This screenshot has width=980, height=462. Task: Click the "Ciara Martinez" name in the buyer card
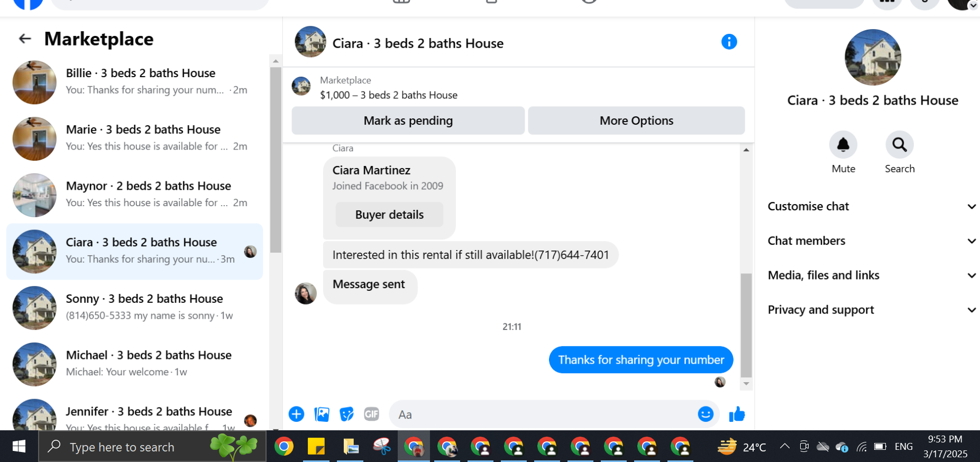coord(371,170)
